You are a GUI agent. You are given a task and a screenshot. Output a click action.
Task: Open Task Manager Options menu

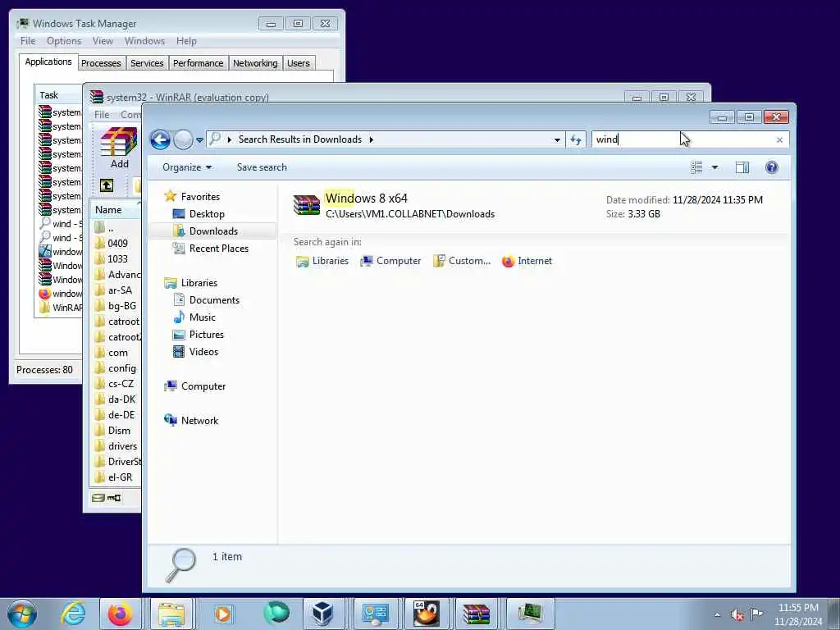64,41
